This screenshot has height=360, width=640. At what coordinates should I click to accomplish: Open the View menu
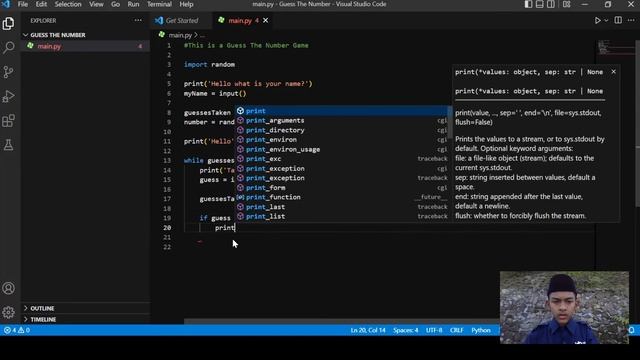[96, 4]
